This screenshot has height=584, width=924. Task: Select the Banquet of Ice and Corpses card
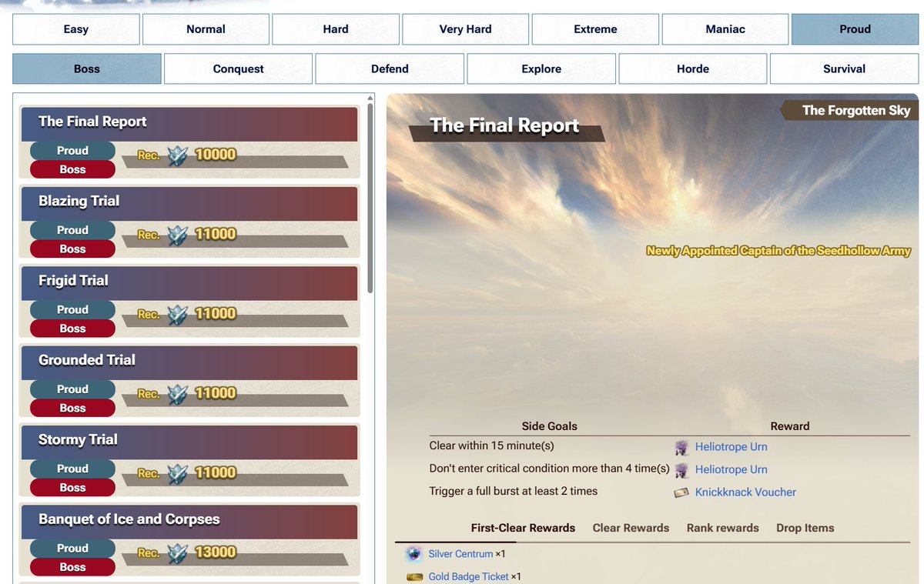point(189,539)
